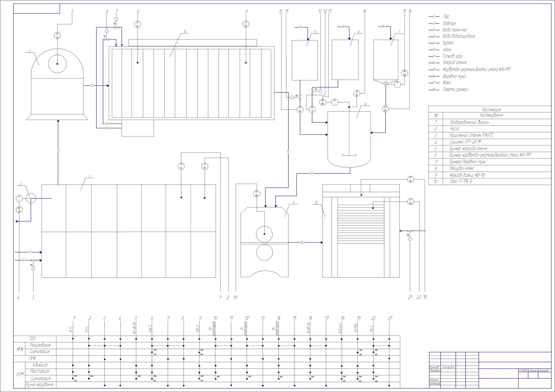Select explication row 'Насос'

(x=490, y=129)
